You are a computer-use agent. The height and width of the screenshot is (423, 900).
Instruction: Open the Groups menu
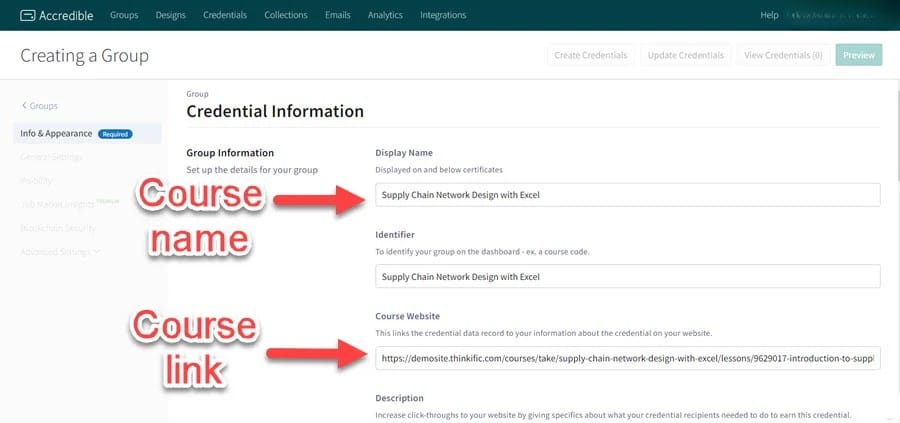pos(124,15)
